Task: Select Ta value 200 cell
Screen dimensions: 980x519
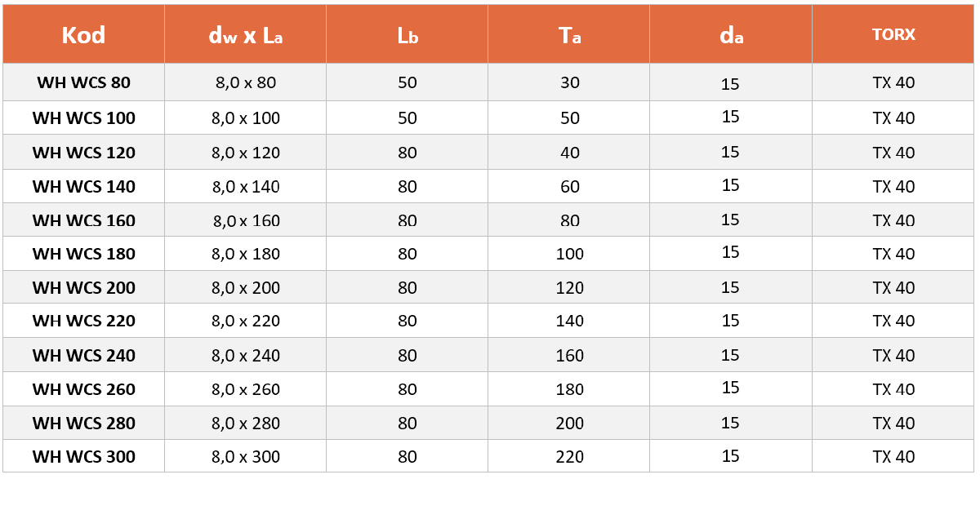Action: (569, 423)
